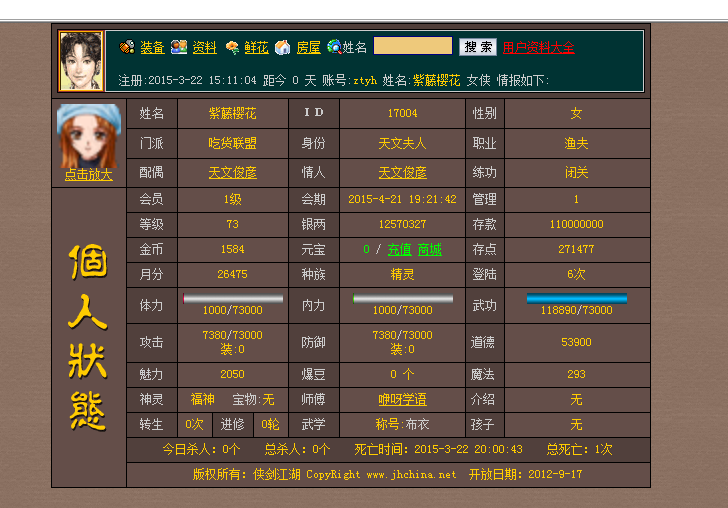Click the 种族 value 精灵
728x508 pixels.
[x=402, y=274]
